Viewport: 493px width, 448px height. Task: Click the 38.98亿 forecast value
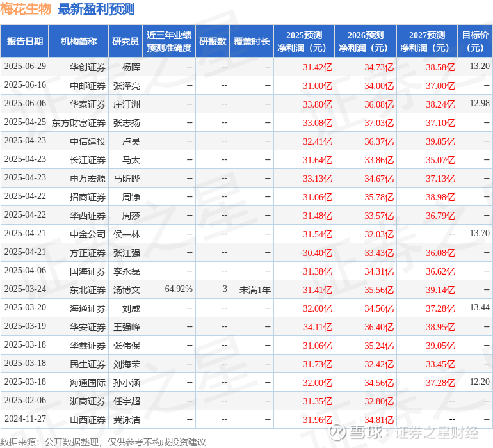click(x=440, y=197)
